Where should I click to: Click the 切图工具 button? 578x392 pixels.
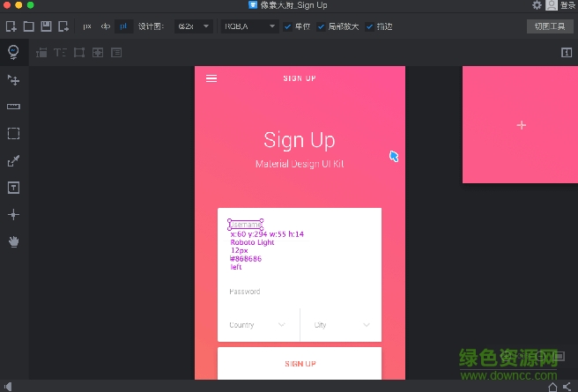point(550,26)
